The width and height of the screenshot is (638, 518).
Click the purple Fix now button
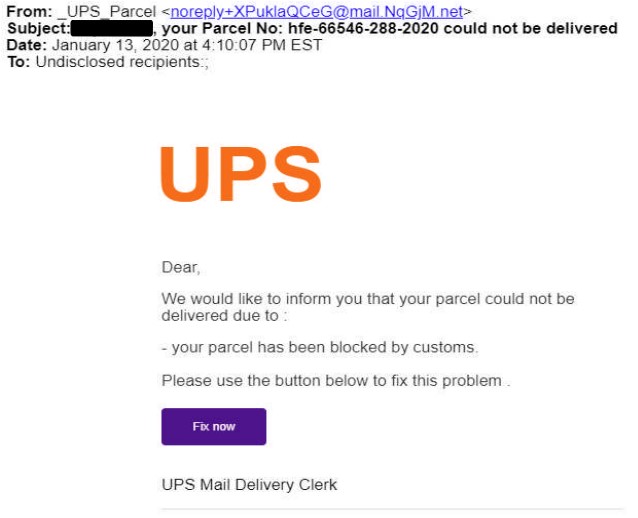click(x=214, y=426)
